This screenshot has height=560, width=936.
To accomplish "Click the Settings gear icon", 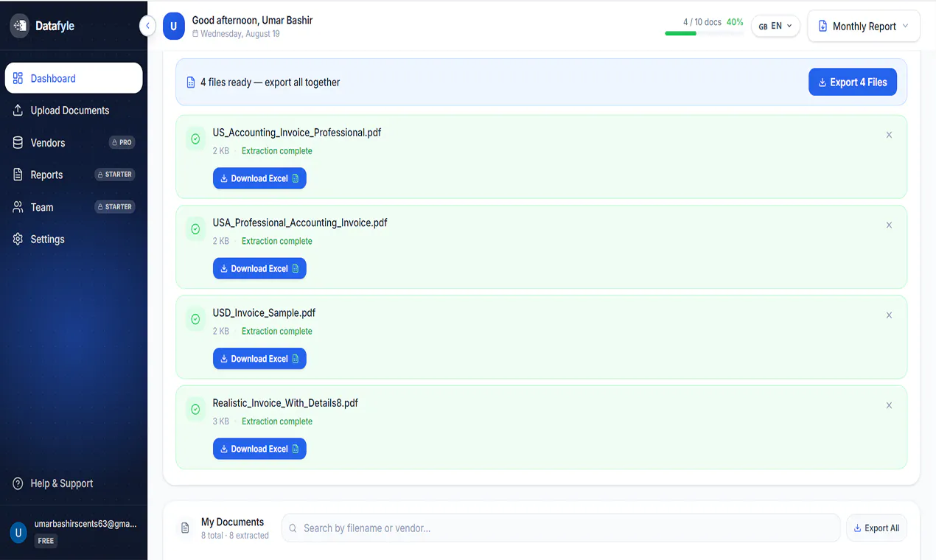I will tap(18, 239).
